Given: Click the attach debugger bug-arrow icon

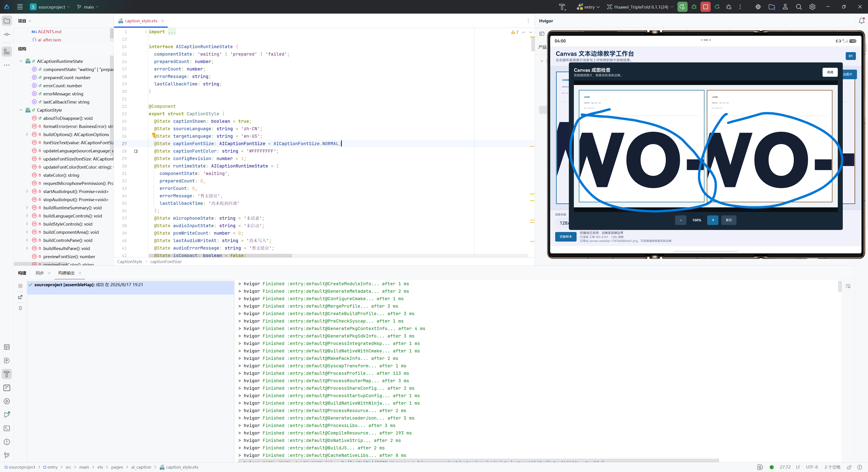Looking at the screenshot, I should pos(729,7).
